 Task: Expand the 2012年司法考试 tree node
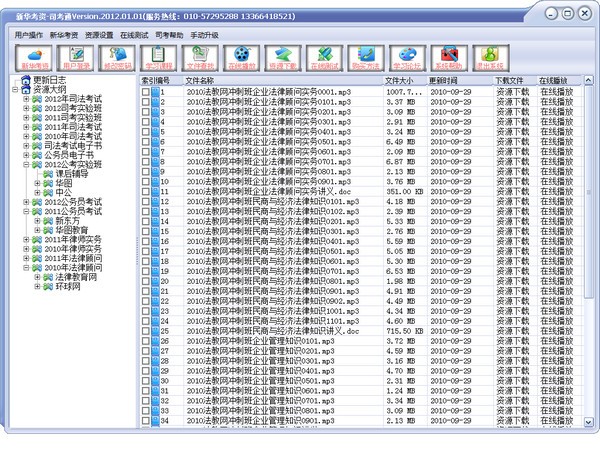(x=26, y=96)
